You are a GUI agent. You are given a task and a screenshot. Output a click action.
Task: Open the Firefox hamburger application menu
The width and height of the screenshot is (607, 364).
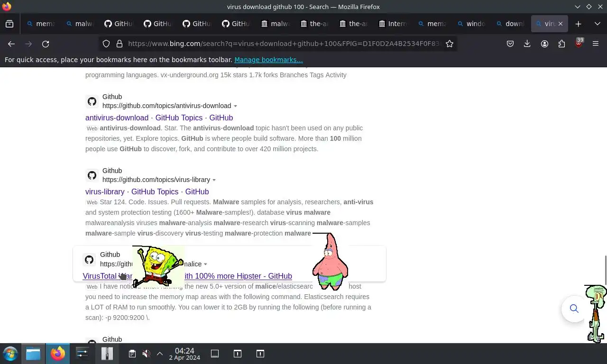click(x=596, y=44)
